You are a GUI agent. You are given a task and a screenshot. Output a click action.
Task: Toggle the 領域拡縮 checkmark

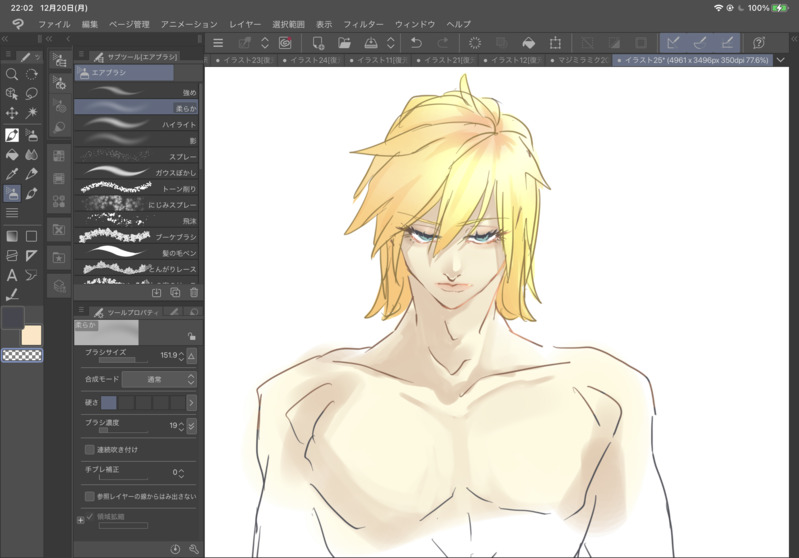click(90, 516)
